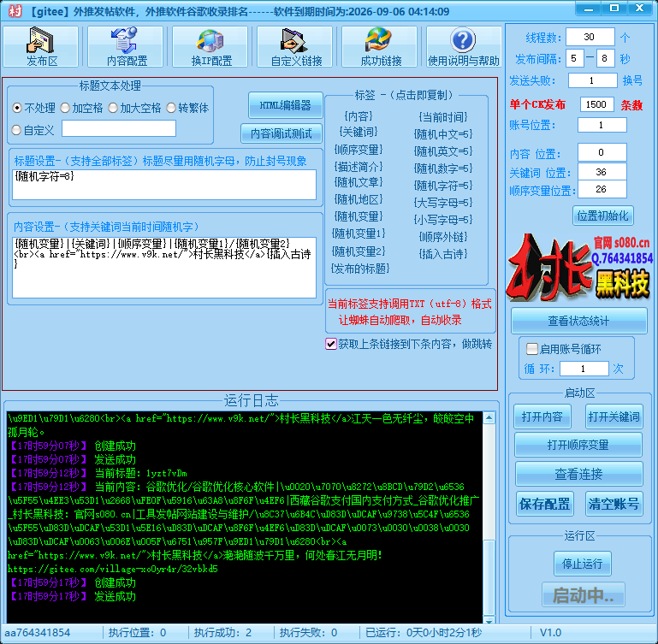658x644 pixels.
Task: Click the content settings text box
Action: pos(164,268)
